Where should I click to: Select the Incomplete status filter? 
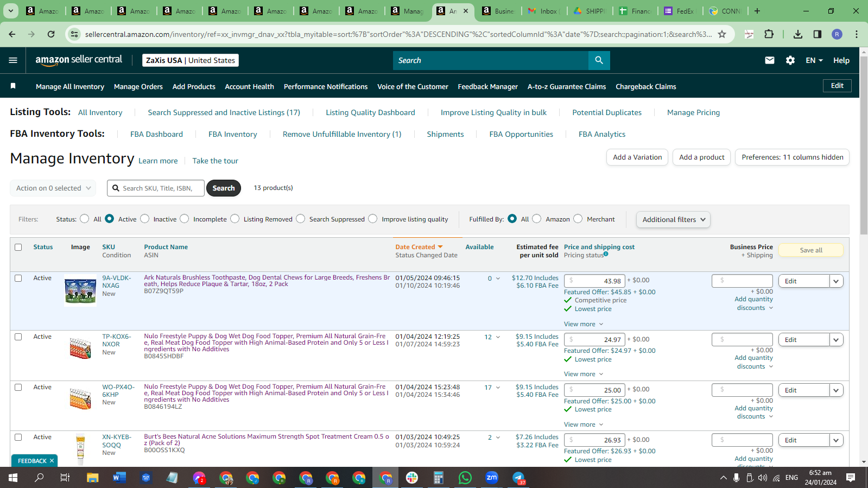tap(185, 219)
